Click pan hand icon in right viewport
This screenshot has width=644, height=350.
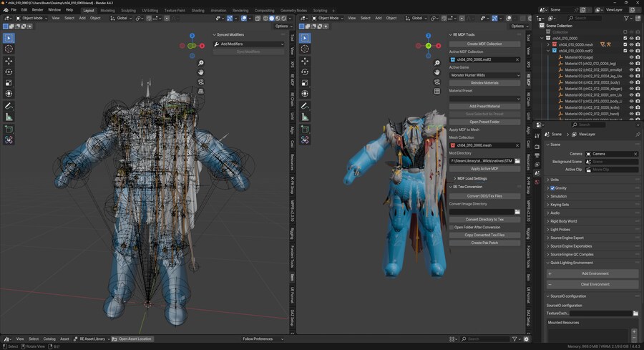pyautogui.click(x=437, y=72)
